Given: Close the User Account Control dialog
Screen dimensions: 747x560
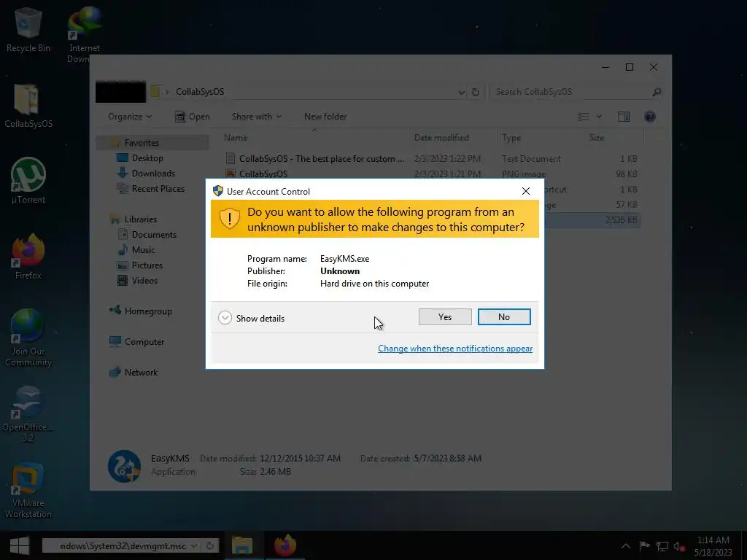Looking at the screenshot, I should [526, 191].
